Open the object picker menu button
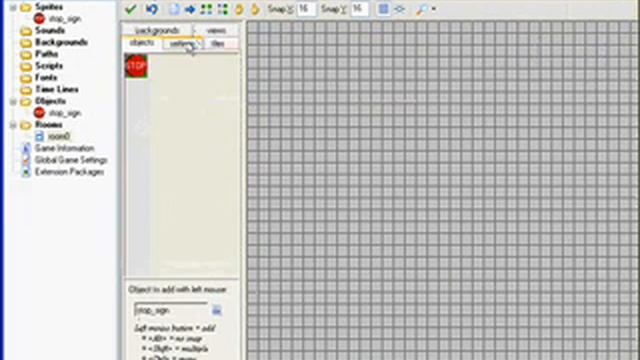The height and width of the screenshot is (360, 640). click(x=217, y=311)
